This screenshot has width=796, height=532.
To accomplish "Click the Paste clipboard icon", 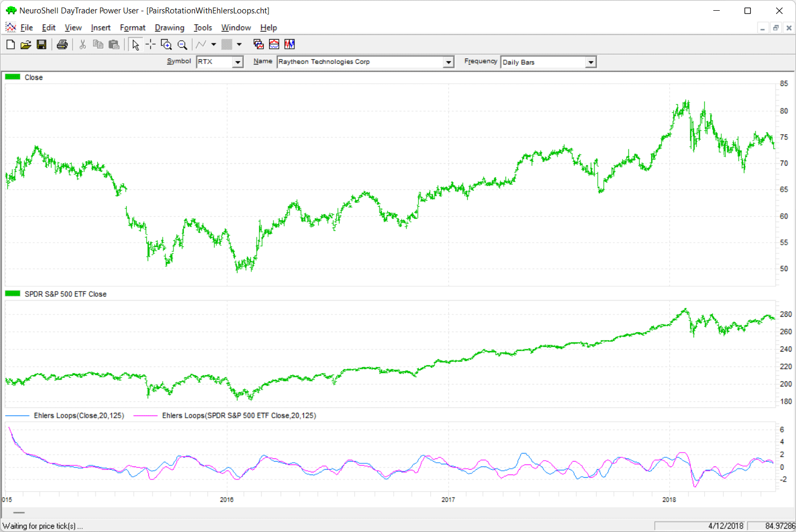I will click(x=114, y=45).
